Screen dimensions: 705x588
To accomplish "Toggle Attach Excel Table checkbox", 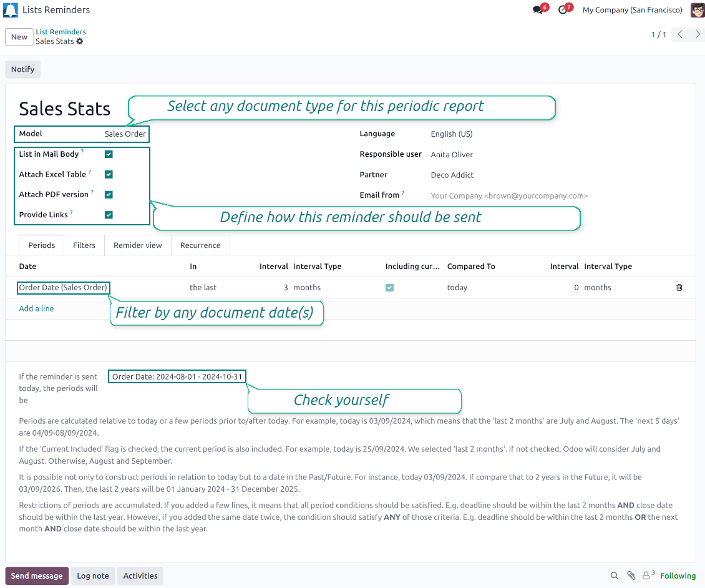I will (x=109, y=175).
